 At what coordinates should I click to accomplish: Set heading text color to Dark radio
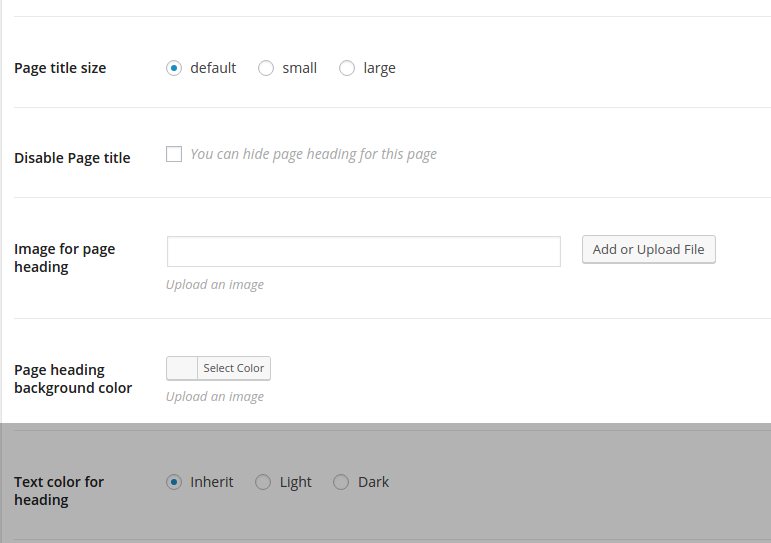341,482
